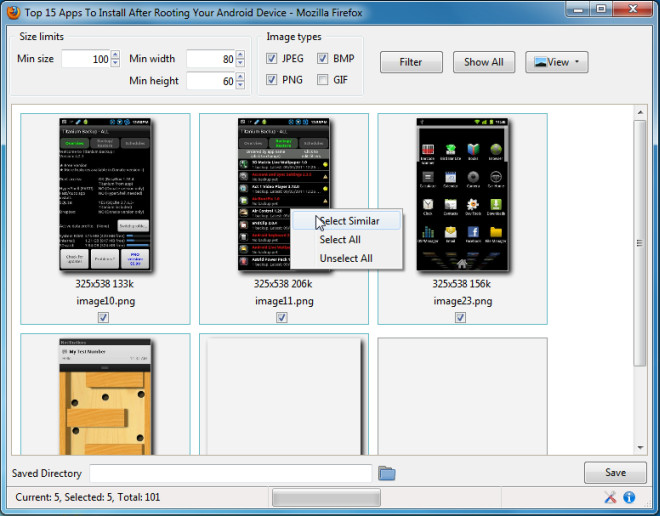Click the Min size input field

(86, 59)
